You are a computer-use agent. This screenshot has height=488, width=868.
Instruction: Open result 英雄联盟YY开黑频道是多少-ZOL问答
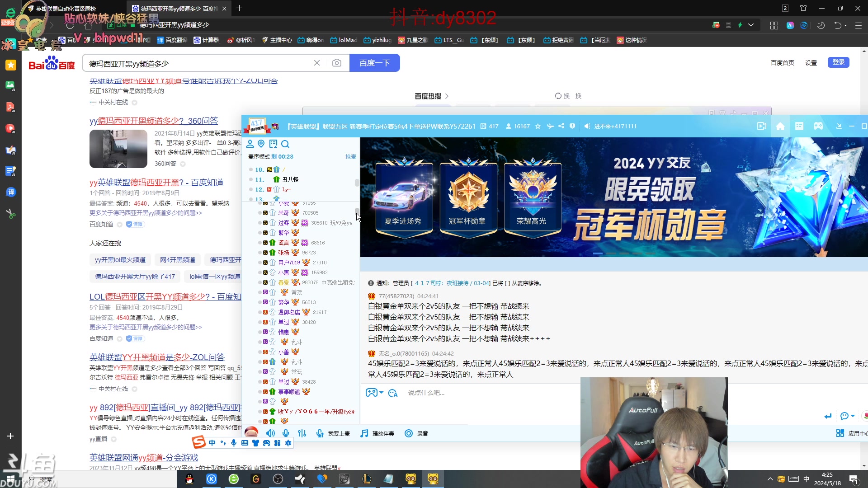[157, 357]
